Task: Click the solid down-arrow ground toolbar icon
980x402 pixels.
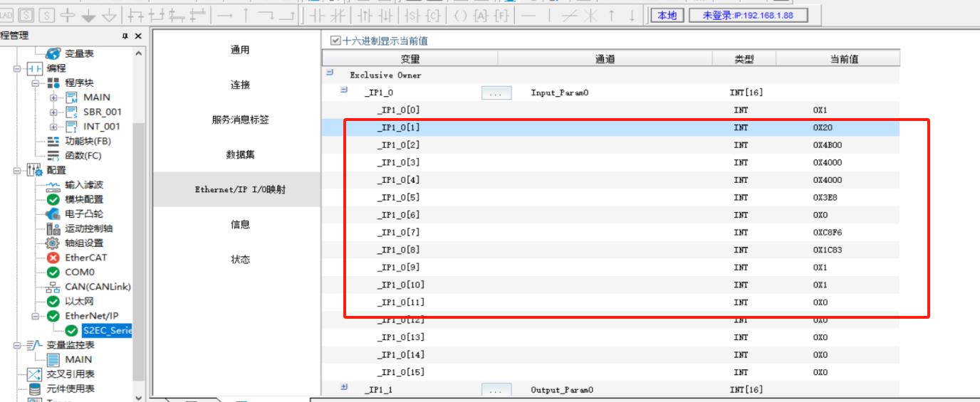Action: pos(88,16)
